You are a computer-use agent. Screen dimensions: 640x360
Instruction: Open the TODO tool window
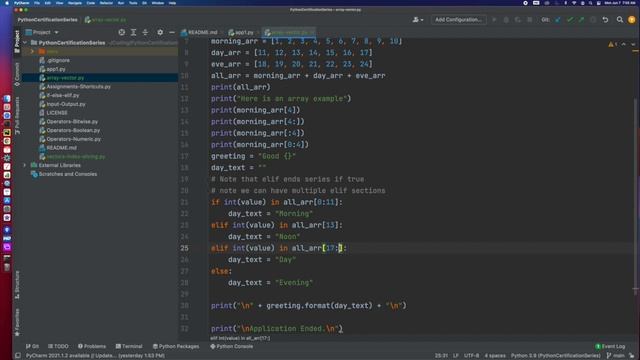pyautogui.click(x=58, y=347)
